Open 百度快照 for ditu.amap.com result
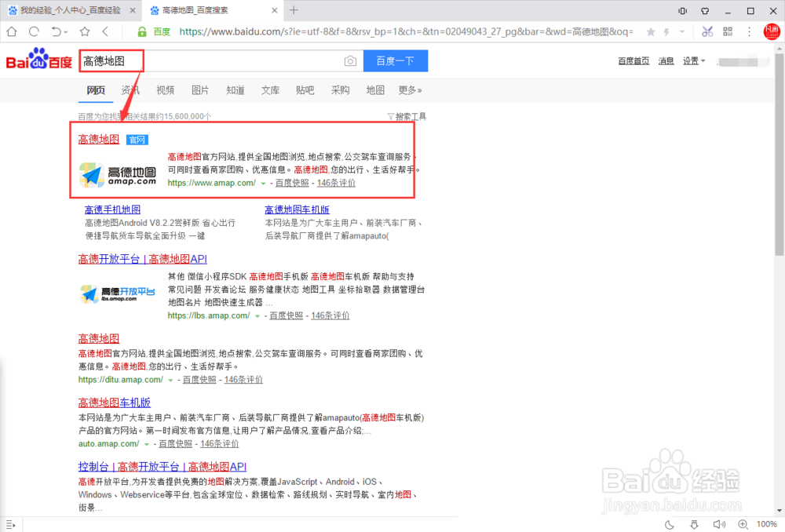This screenshot has width=785, height=532. point(199,380)
